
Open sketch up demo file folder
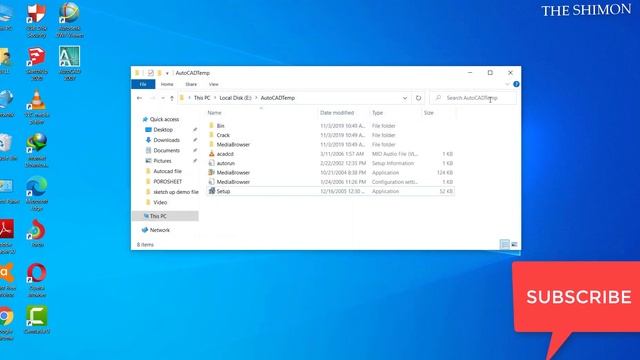(176, 192)
